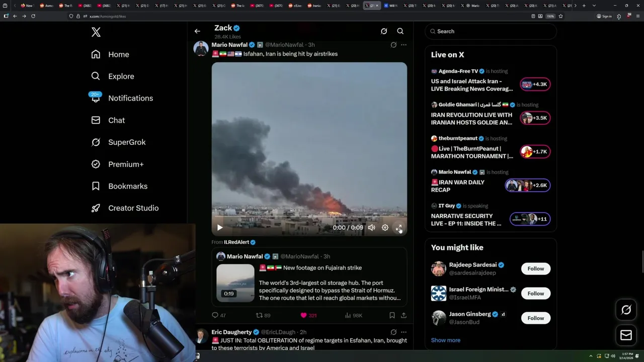Viewport: 644px width, 362px height.
Task: Follow Rajdeep Sardesai
Action: click(x=536, y=268)
